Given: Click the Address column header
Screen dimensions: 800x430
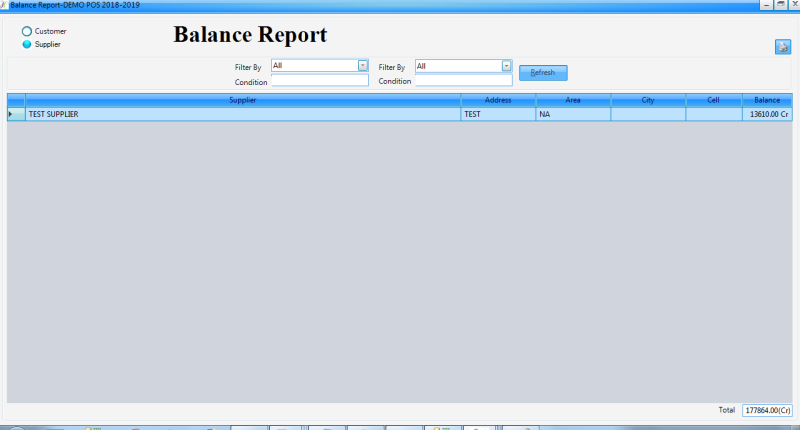Looking at the screenshot, I should click(497, 100).
